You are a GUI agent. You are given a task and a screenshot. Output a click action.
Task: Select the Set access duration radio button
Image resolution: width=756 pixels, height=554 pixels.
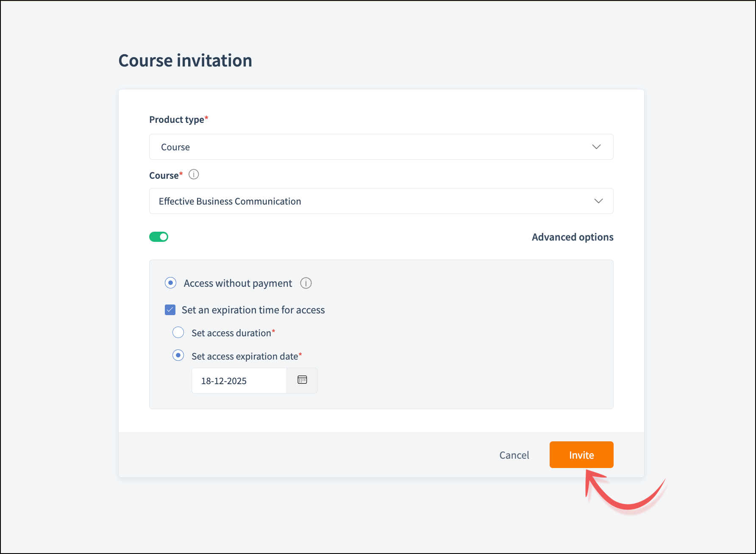pyautogui.click(x=178, y=332)
